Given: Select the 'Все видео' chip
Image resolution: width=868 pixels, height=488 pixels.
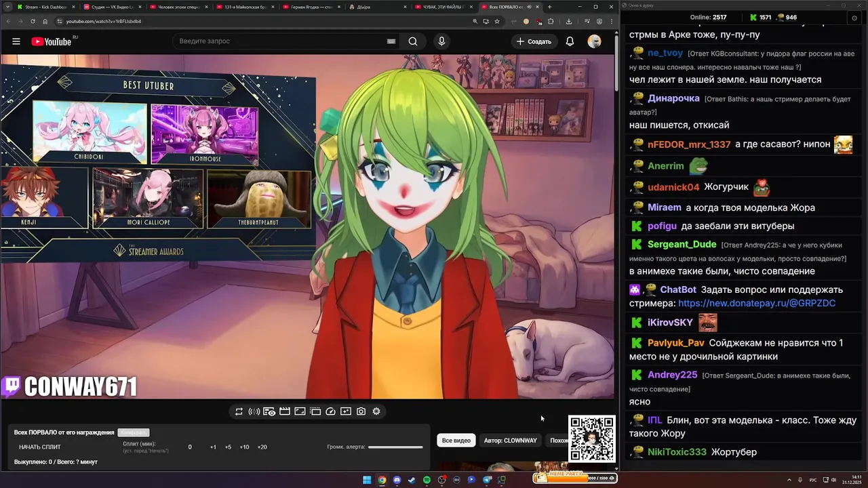Looking at the screenshot, I should click(x=456, y=441).
